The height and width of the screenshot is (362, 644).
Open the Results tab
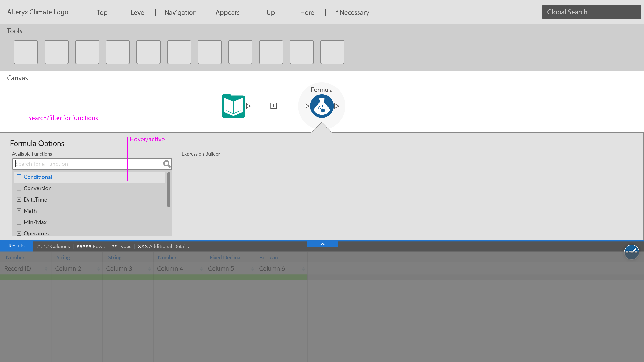(x=17, y=246)
